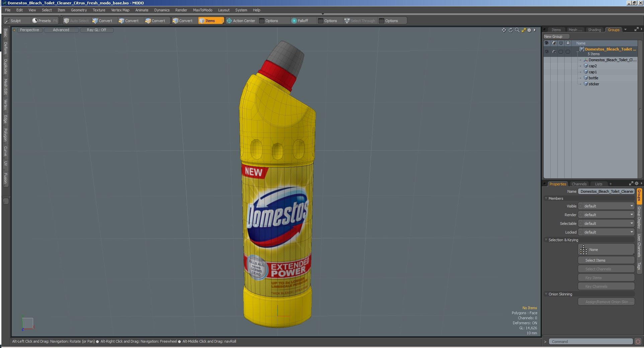Click the viewport zoom magnifier icon
This screenshot has height=348, width=644.
click(517, 30)
